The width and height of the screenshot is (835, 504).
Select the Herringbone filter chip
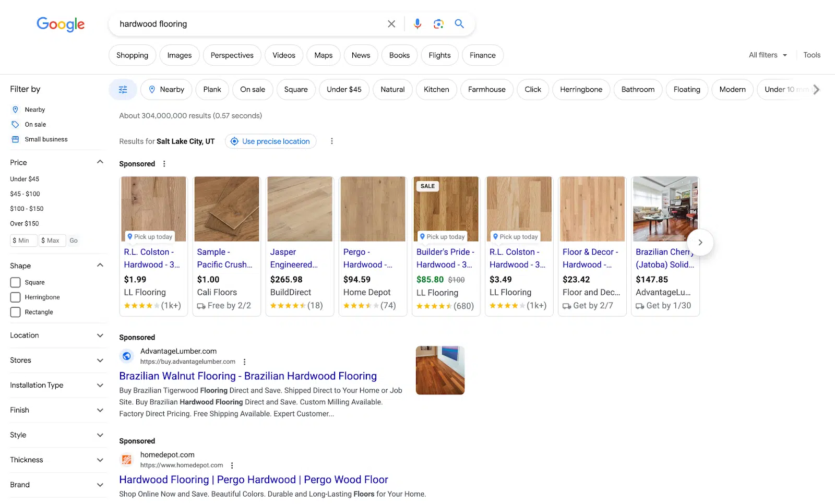[581, 90]
